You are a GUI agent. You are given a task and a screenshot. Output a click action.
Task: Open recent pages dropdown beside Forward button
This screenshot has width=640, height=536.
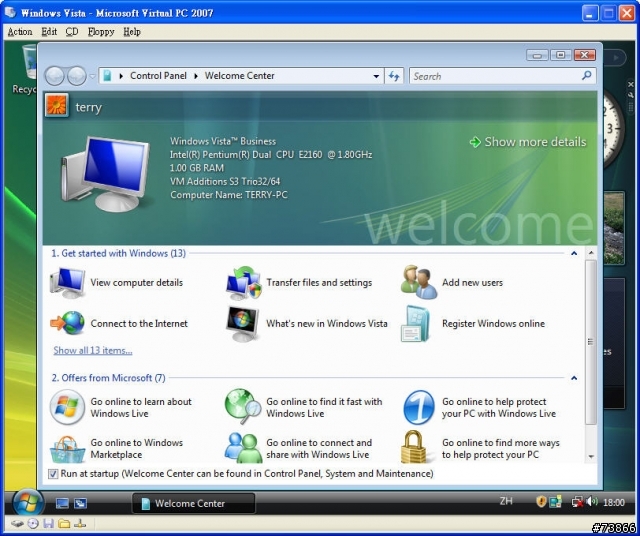point(92,76)
